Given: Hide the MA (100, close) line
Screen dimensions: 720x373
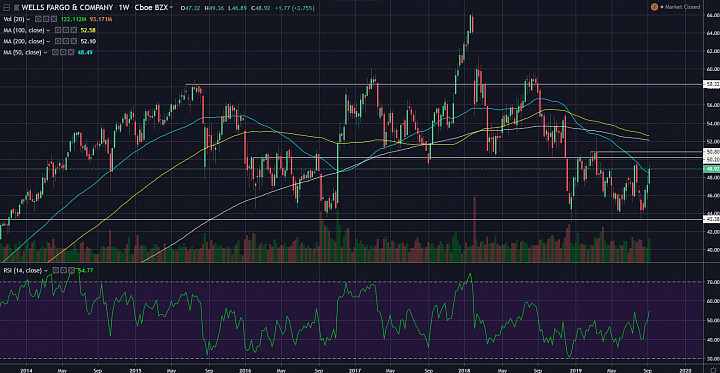Looking at the screenshot, I should [x=58, y=30].
